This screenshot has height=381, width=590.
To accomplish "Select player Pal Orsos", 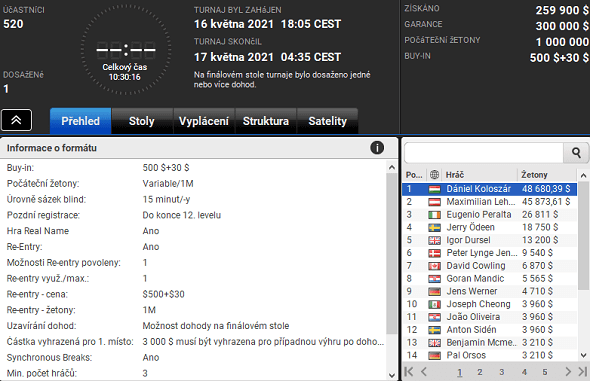I will pyautogui.click(x=489, y=355).
